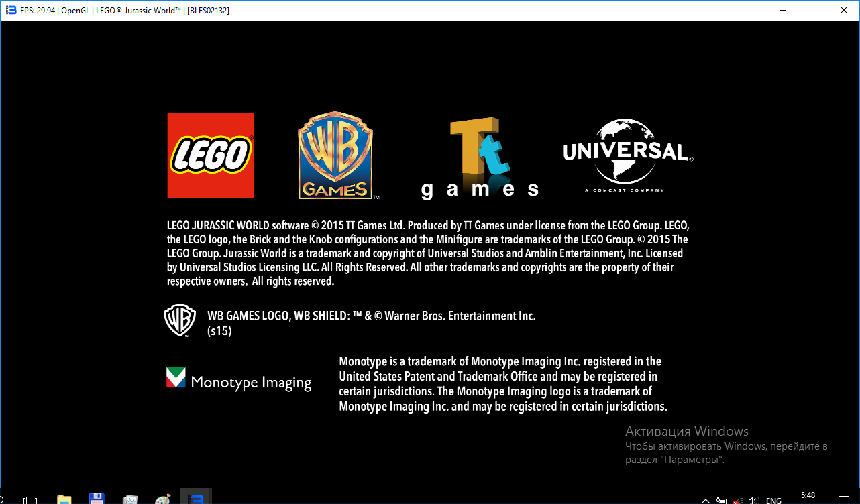The height and width of the screenshot is (504, 860).
Task: Click the red LEGO logo
Action: pos(211,155)
